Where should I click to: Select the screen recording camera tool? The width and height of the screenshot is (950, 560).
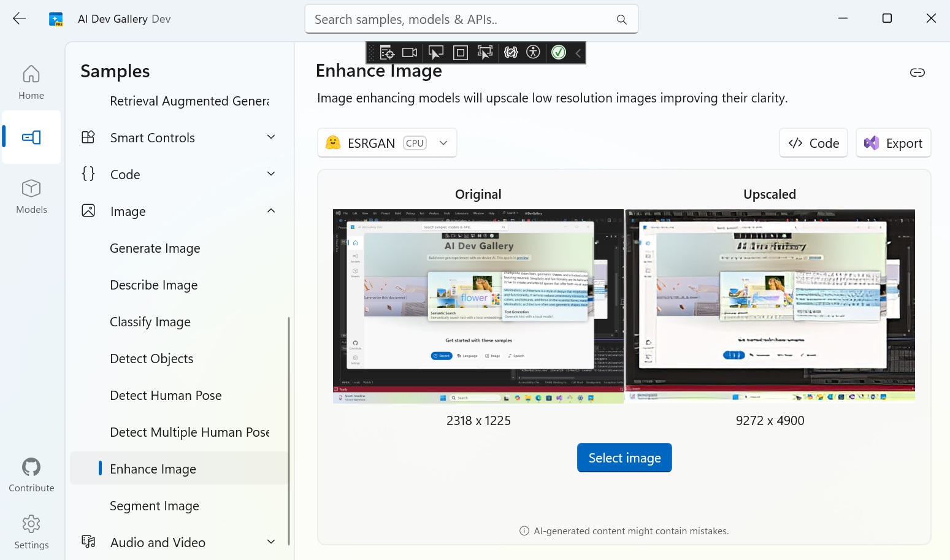pos(410,52)
